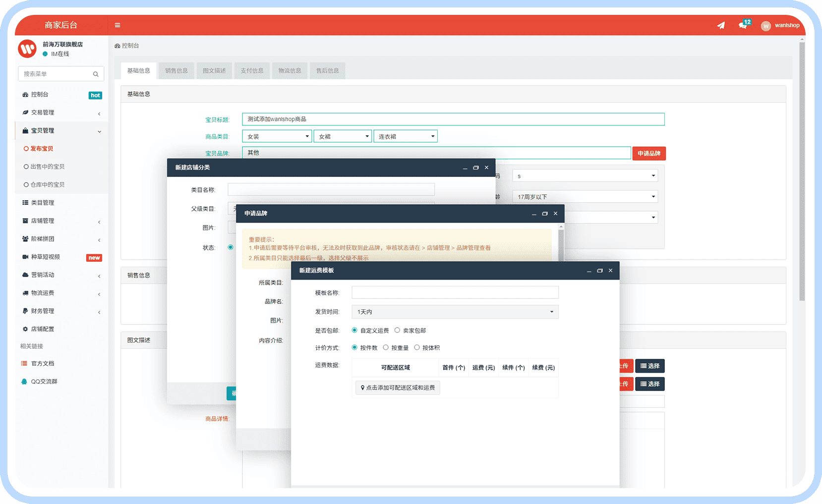
Task: Click the store logo avatar in the sidebar
Action: (x=27, y=49)
